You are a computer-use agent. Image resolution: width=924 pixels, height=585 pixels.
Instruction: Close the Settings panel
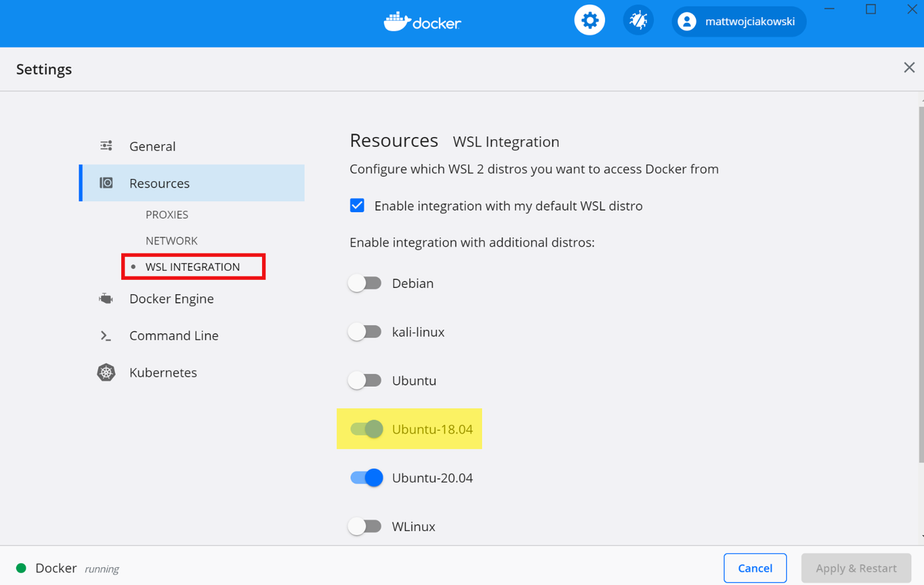tap(909, 68)
